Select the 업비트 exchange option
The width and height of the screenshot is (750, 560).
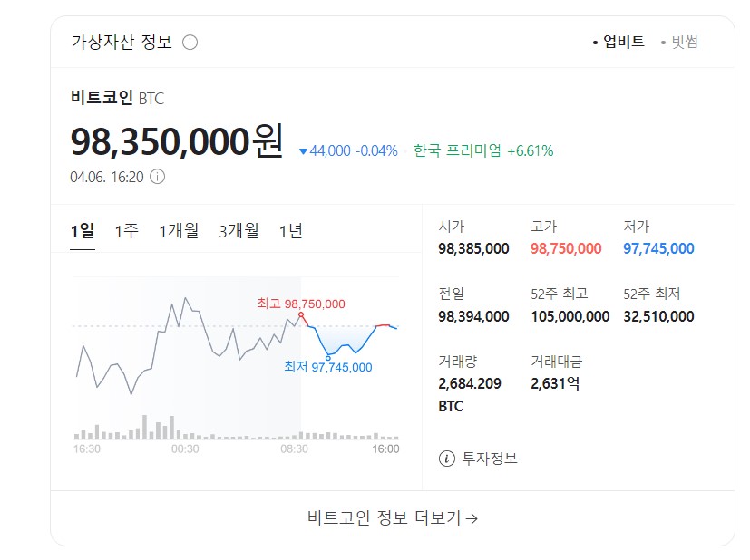coord(623,42)
